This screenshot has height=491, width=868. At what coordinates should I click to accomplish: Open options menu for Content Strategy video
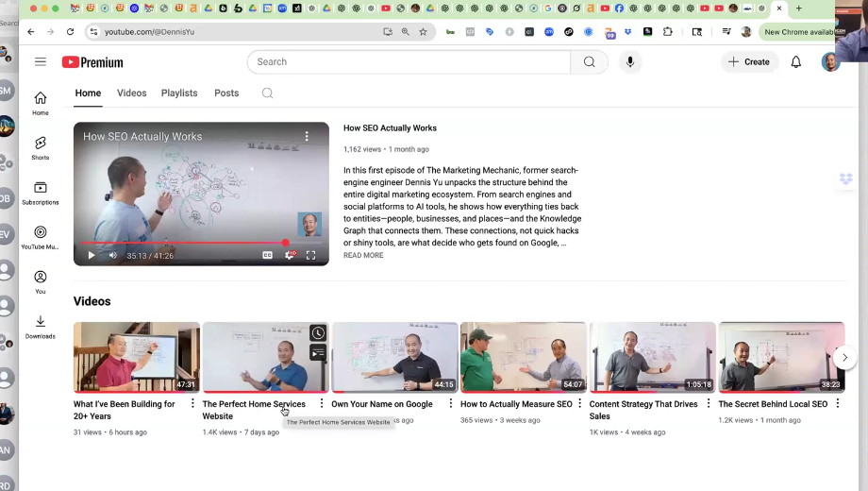point(709,404)
